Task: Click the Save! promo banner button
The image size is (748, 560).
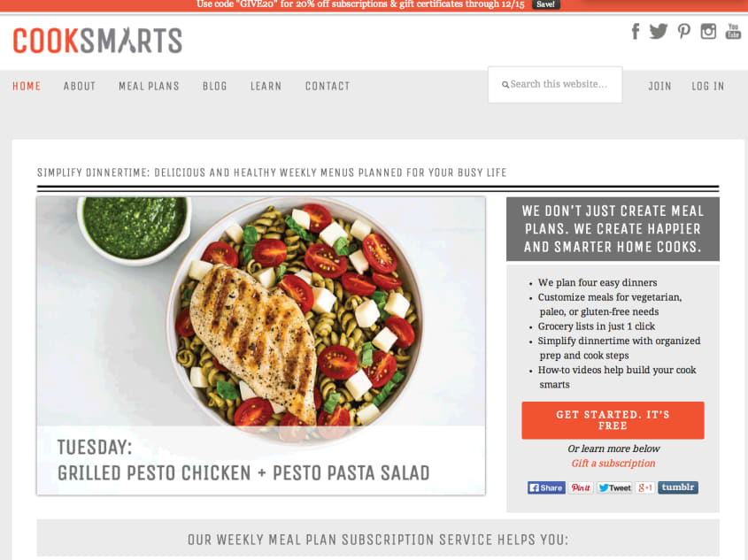Action: click(546, 4)
